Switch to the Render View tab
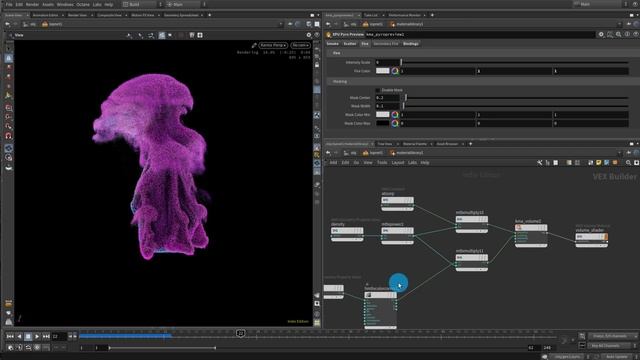The width and height of the screenshot is (640, 360). tap(78, 15)
